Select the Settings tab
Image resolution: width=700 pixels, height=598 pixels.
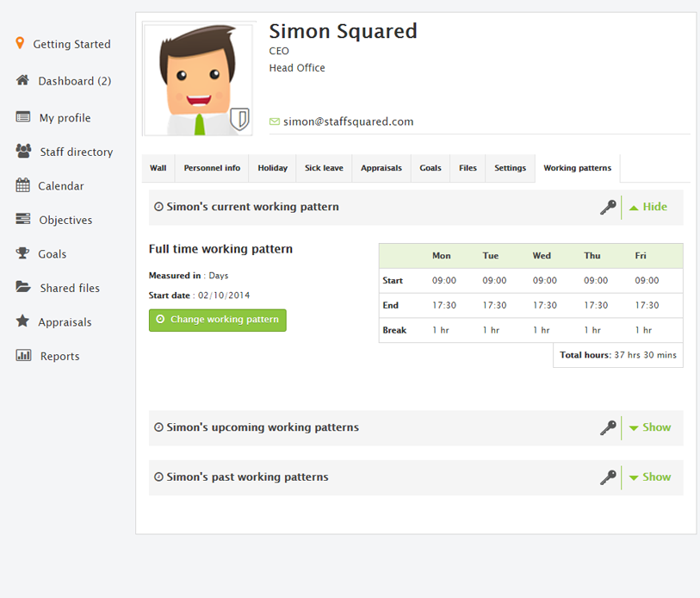[x=510, y=168]
